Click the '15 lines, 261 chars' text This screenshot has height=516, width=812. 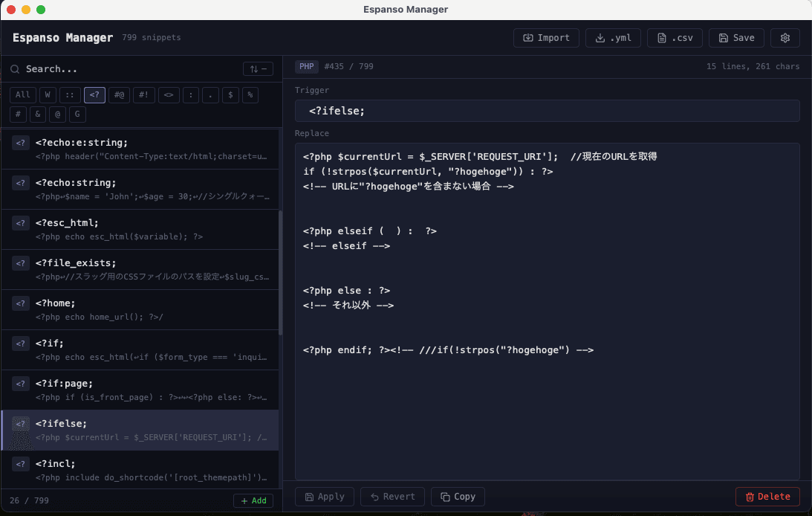pos(753,66)
